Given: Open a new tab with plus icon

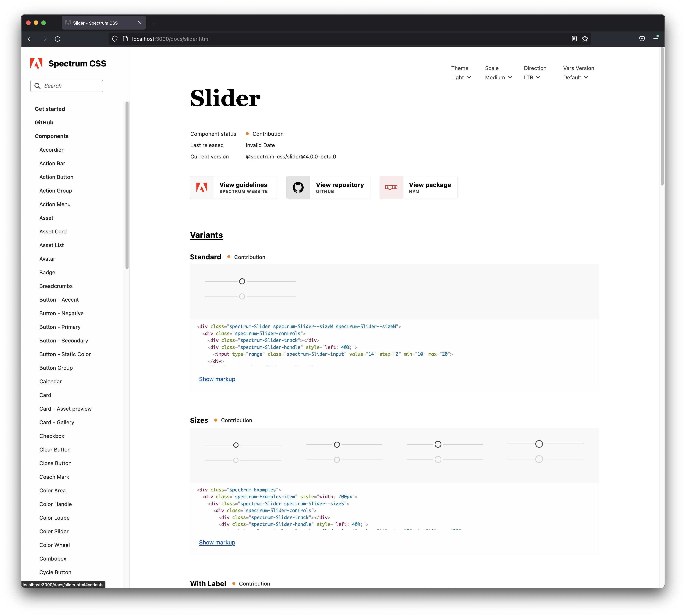Looking at the screenshot, I should [154, 23].
